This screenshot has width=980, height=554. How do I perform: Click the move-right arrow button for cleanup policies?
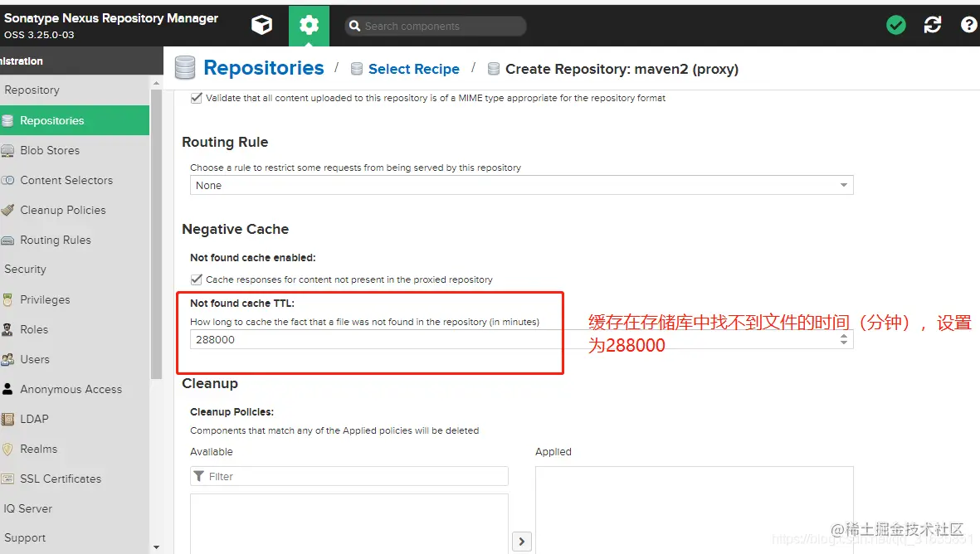point(522,542)
